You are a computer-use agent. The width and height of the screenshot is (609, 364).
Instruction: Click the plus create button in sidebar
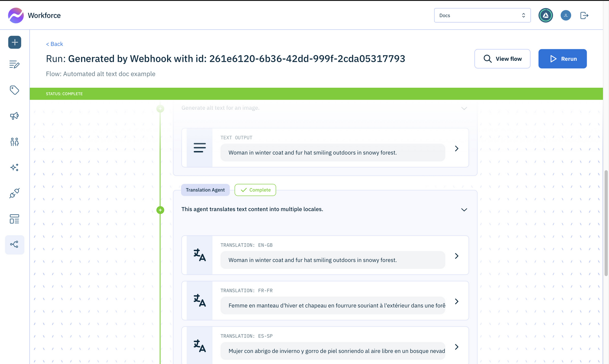point(15,42)
